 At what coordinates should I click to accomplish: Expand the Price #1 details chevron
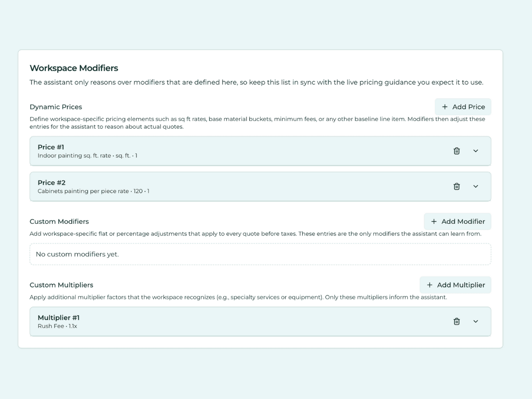click(x=476, y=151)
